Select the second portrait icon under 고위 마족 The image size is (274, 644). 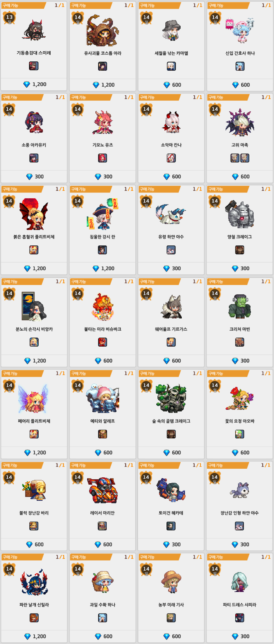pyautogui.click(x=245, y=158)
